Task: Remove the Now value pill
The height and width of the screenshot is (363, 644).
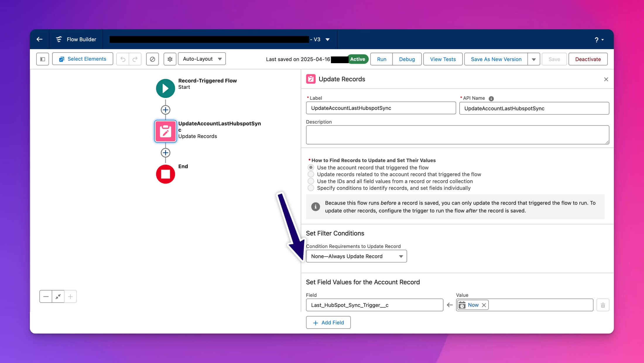Action: 484,305
